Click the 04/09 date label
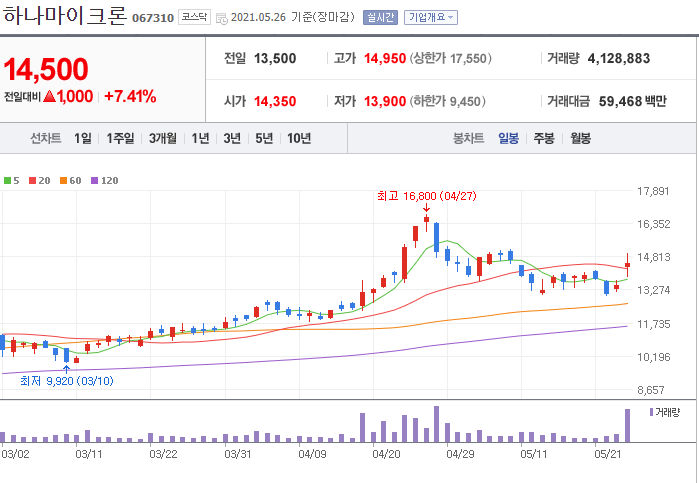The image size is (699, 483). pos(312,454)
